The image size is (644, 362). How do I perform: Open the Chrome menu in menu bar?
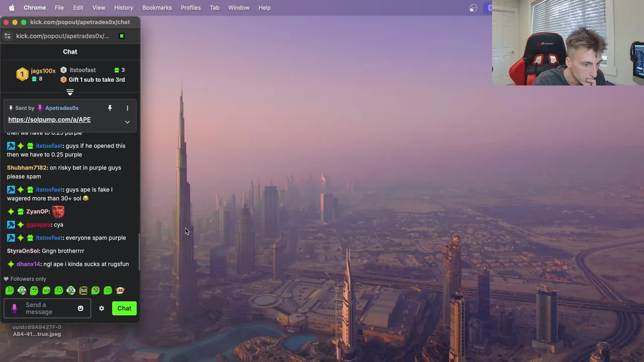[x=35, y=8]
